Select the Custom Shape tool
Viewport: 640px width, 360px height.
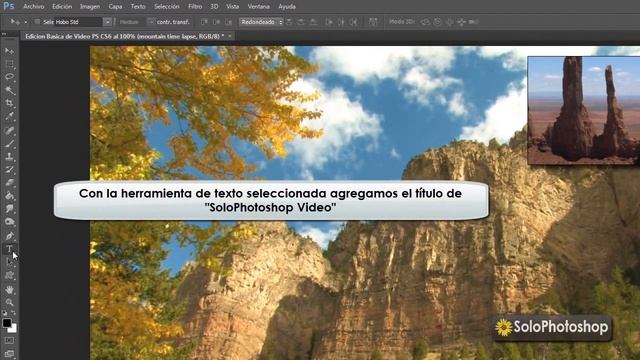pos(9,276)
